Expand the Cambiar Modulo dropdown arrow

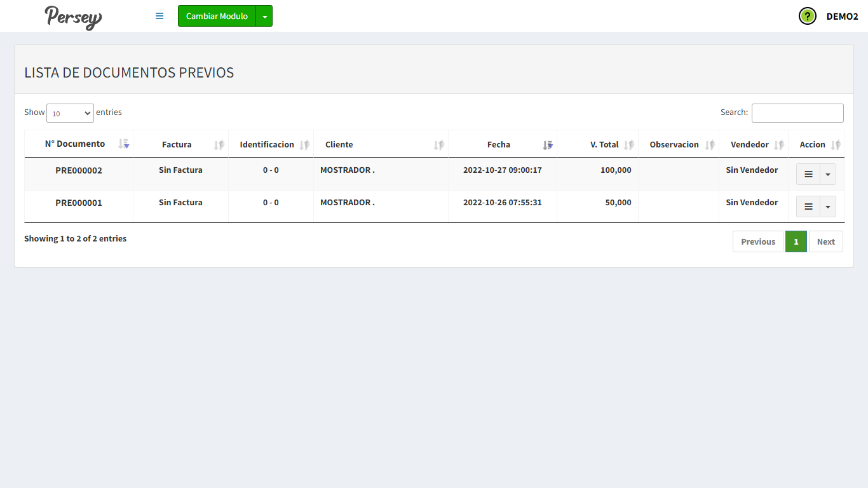264,17
